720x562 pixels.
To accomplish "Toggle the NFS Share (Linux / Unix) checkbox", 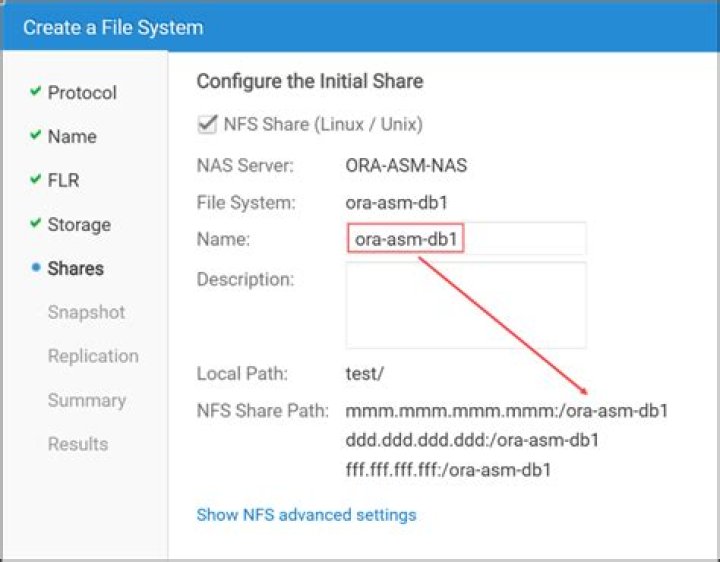I will coord(207,125).
